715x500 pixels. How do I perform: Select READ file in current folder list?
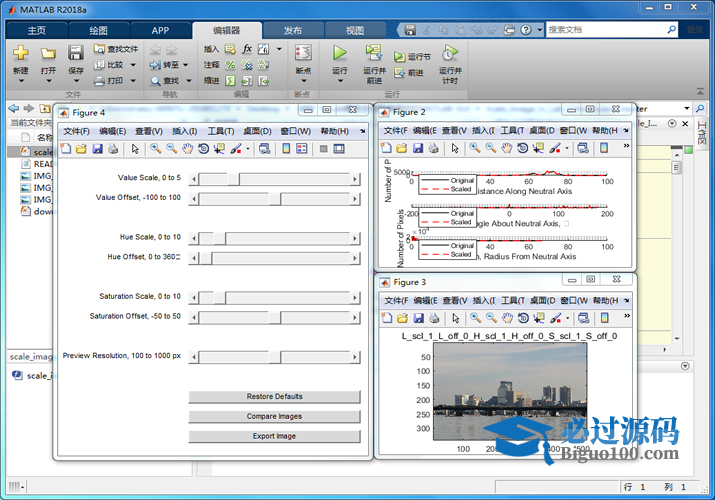click(36, 164)
